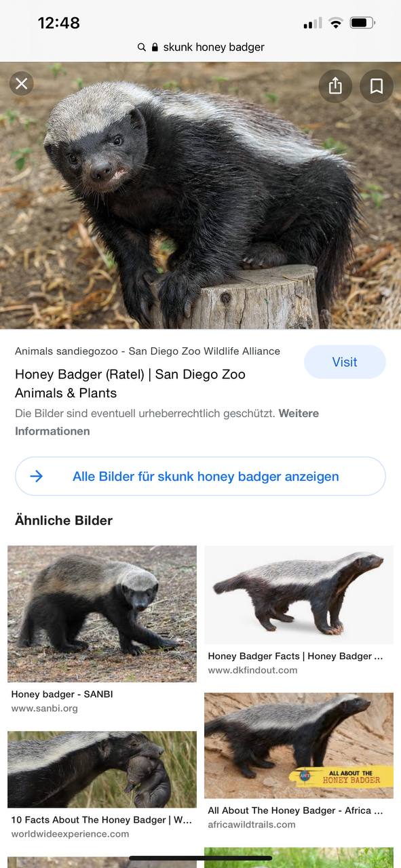
Task: Select the Honey badger - SANBI thumbnail
Action: tap(102, 614)
